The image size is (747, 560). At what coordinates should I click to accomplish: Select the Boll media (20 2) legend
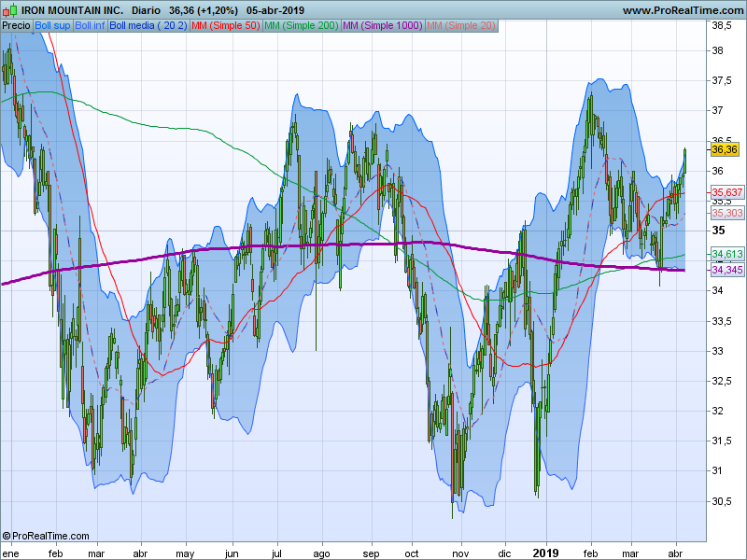click(148, 26)
